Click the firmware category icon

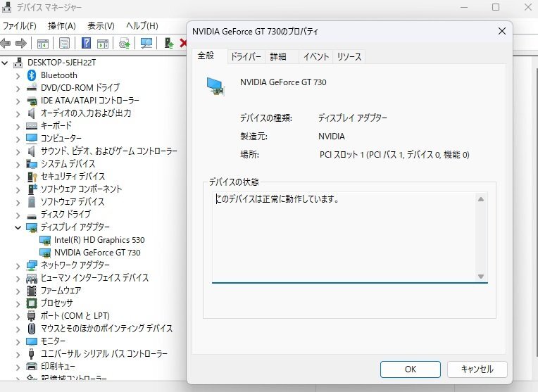click(32, 291)
